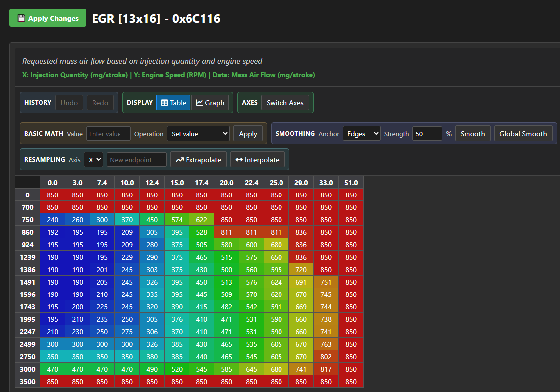Switch display to Table view
The height and width of the screenshot is (392, 560).
coord(173,103)
